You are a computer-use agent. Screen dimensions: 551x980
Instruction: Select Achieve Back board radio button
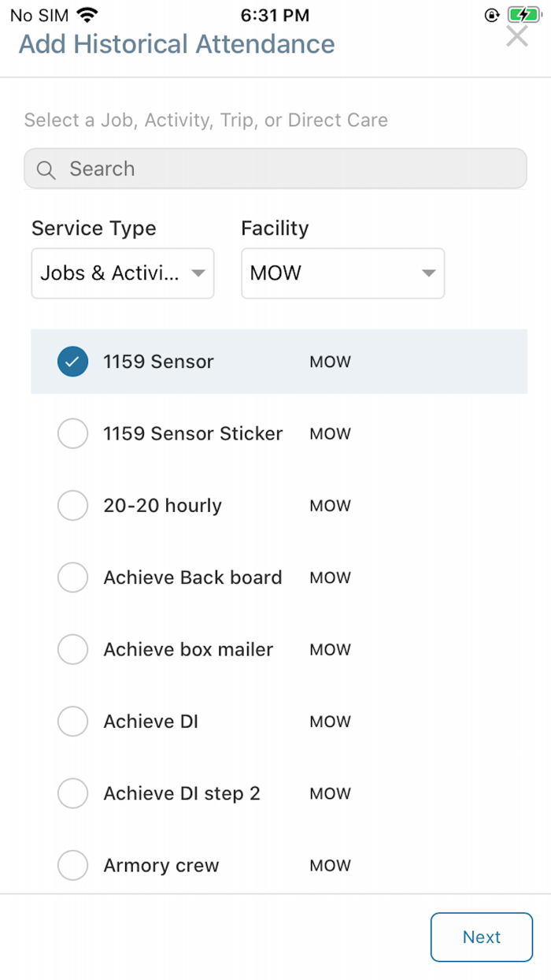73,577
